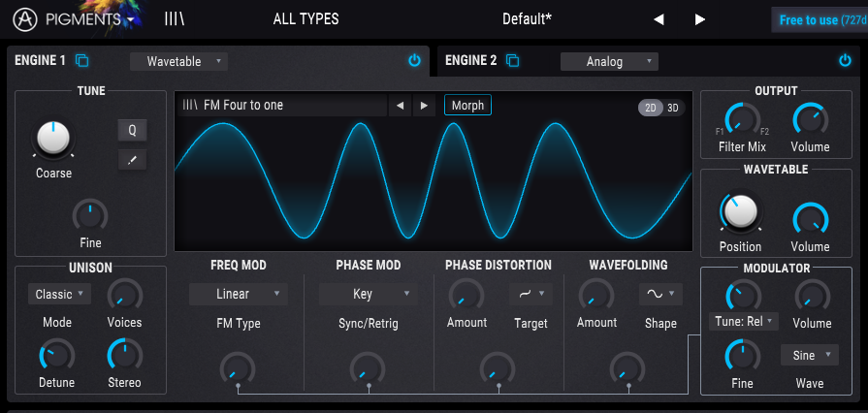Switch wavetable view to 3D
The height and width of the screenshot is (413, 868).
point(673,108)
